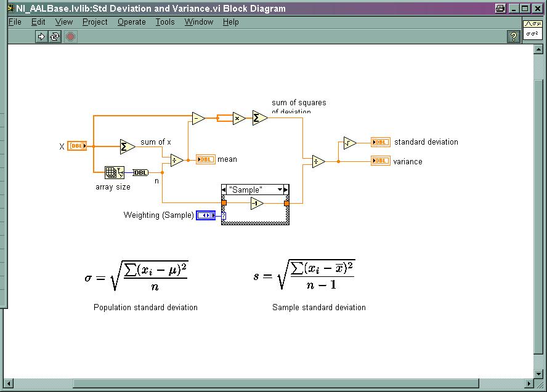Select the Add Array Elements node for sum of x
This screenshot has width=547, height=392.
point(128,146)
